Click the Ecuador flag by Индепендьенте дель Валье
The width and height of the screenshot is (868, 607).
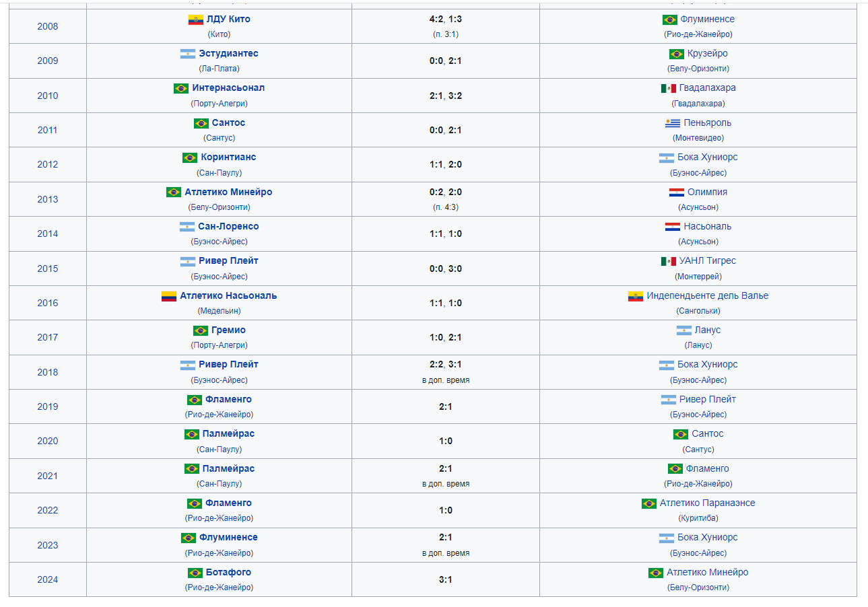(x=636, y=296)
